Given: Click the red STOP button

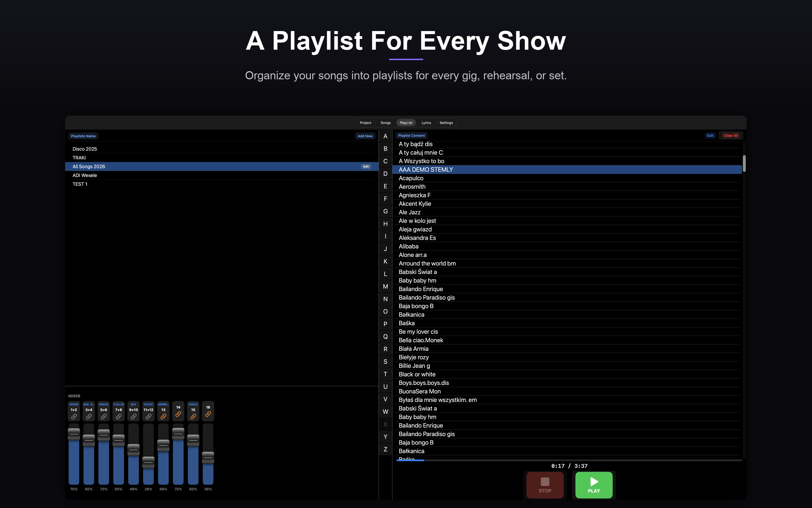Looking at the screenshot, I should (x=545, y=485).
